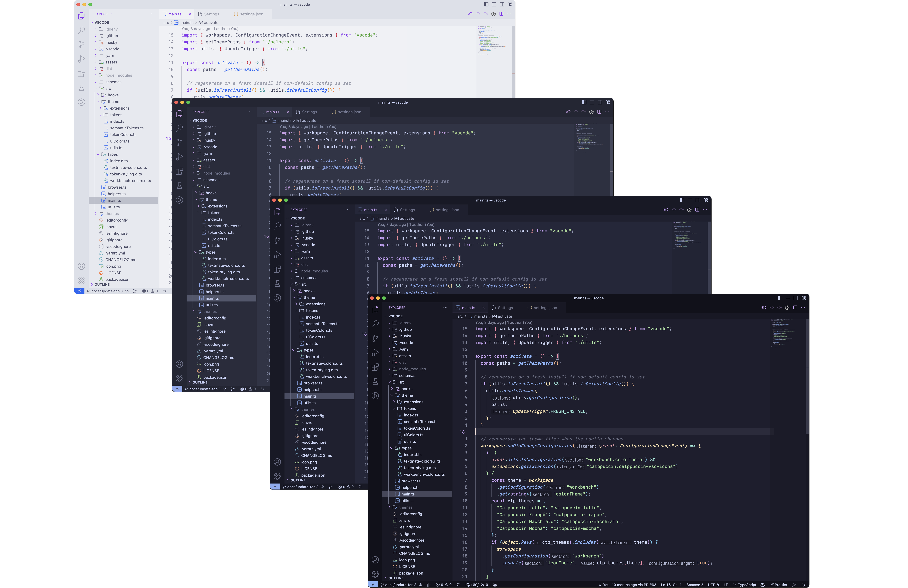Open Testing flask icon in frontmost window
This screenshot has width=908, height=588.
[375, 381]
